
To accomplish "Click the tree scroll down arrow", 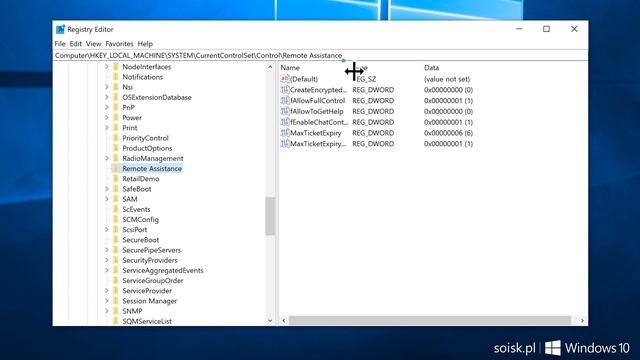I will pyautogui.click(x=270, y=321).
